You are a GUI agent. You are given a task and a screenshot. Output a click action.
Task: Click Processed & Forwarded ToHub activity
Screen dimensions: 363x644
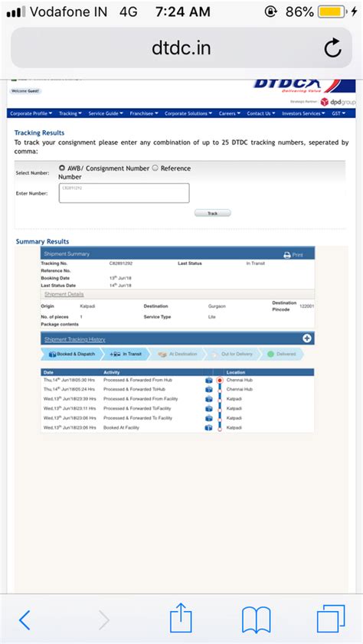tap(134, 389)
